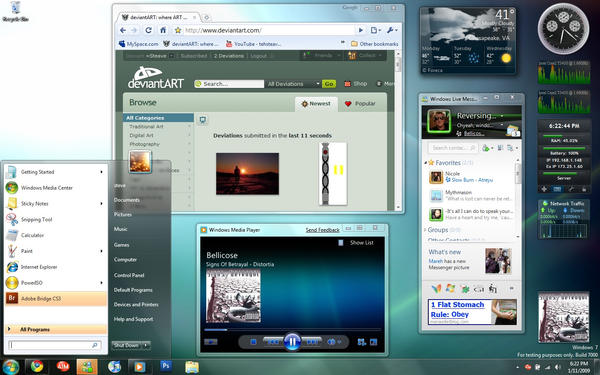Open Getting Started in the Start menu
The image size is (600, 375).
tap(55, 172)
